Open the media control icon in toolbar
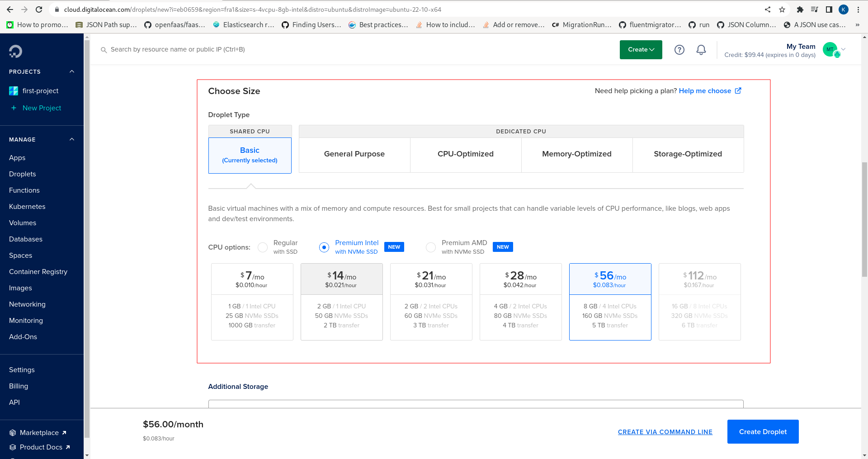The width and height of the screenshot is (868, 459). [815, 9]
